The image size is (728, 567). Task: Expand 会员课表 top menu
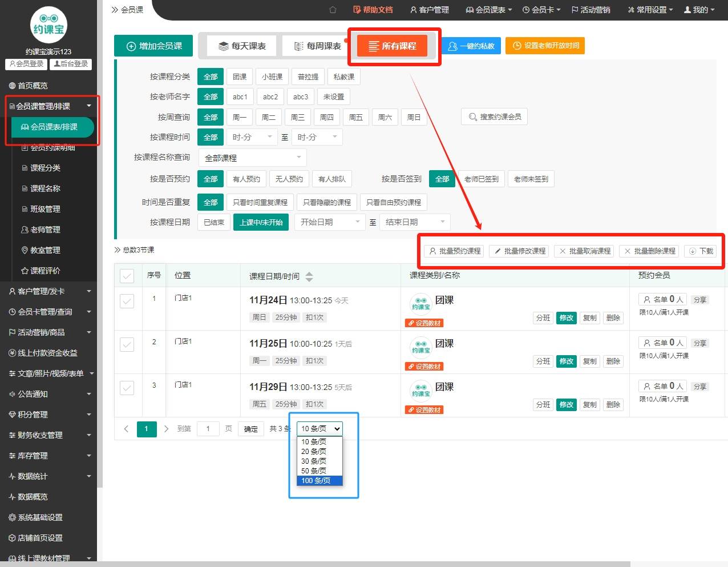pyautogui.click(x=489, y=10)
